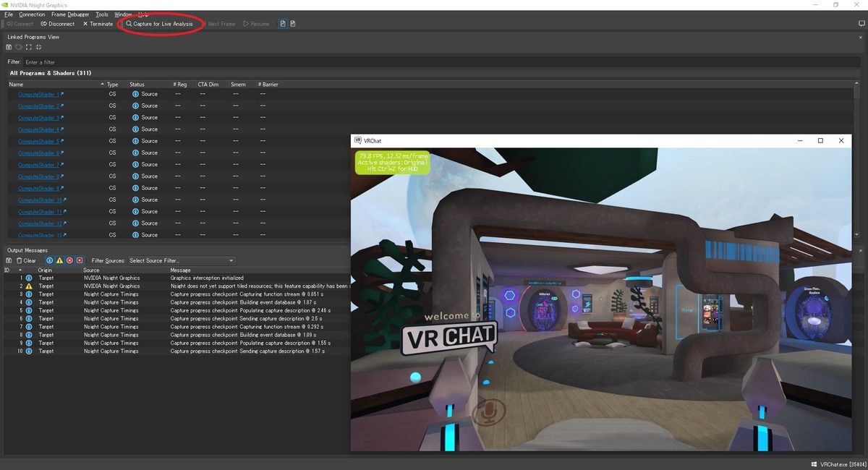This screenshot has height=470, width=868.
Task: Click the microphone icon in VRChat
Action: click(x=489, y=414)
